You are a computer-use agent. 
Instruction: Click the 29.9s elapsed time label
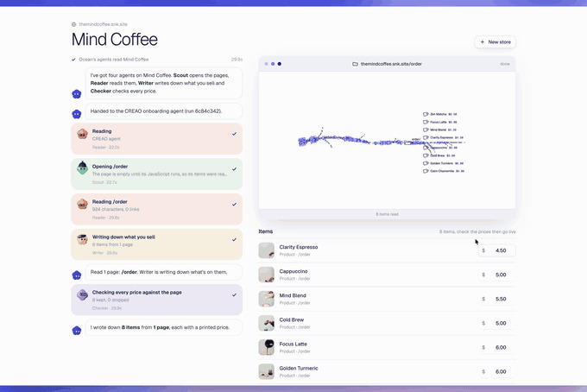coord(237,60)
